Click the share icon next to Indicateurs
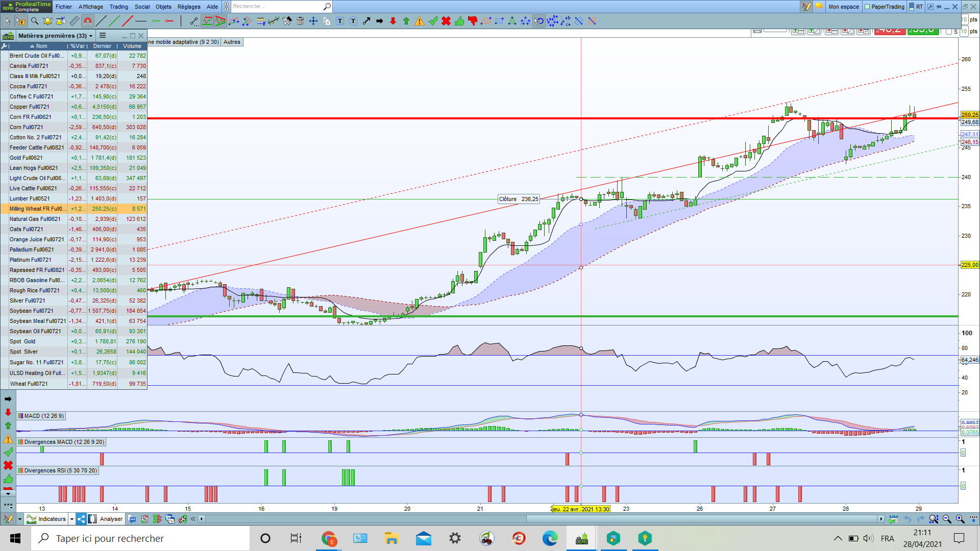Image resolution: width=980 pixels, height=551 pixels. (x=81, y=519)
